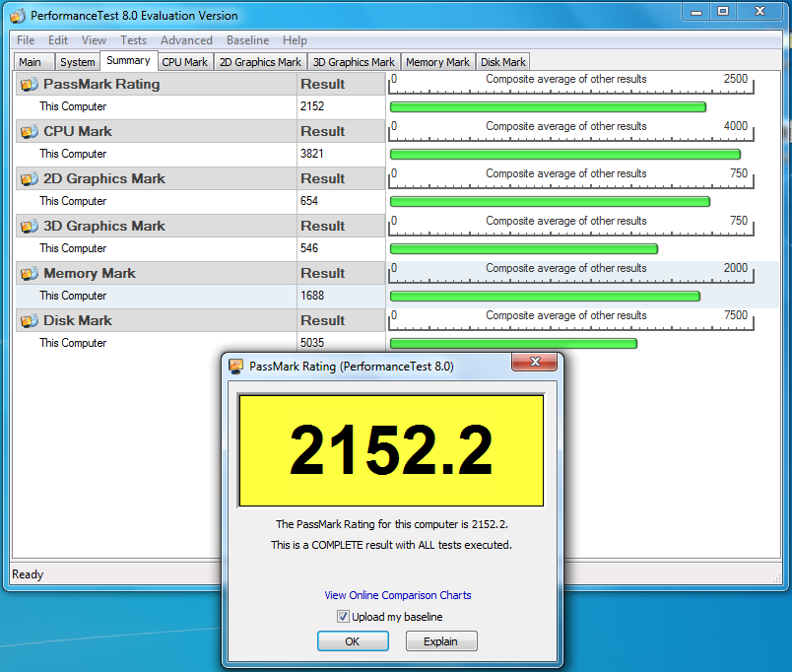
Task: Click the Memory Mark green result bar
Action: coord(545,296)
